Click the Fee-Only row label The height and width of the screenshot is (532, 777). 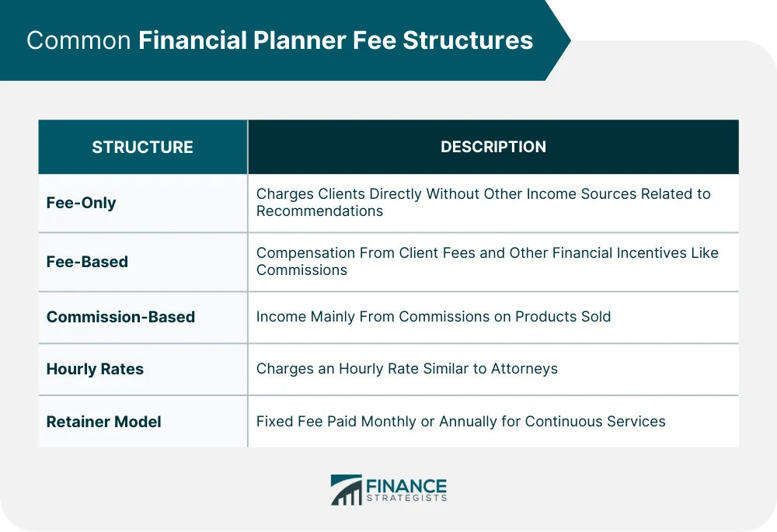click(x=82, y=203)
